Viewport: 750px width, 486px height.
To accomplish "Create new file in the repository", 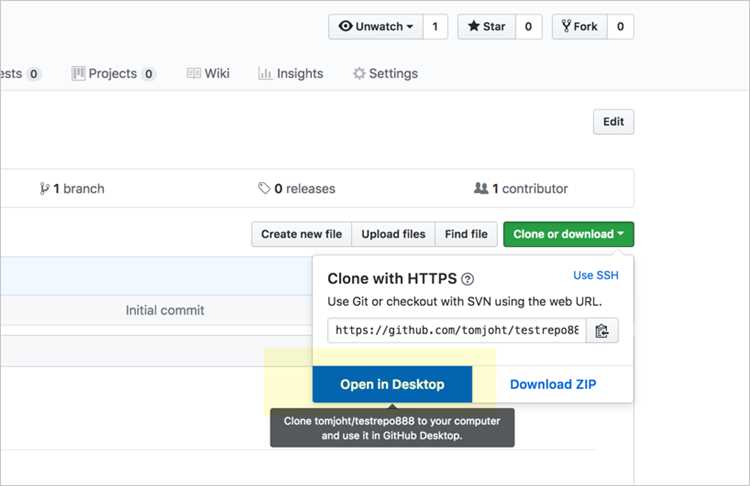I will [301, 234].
